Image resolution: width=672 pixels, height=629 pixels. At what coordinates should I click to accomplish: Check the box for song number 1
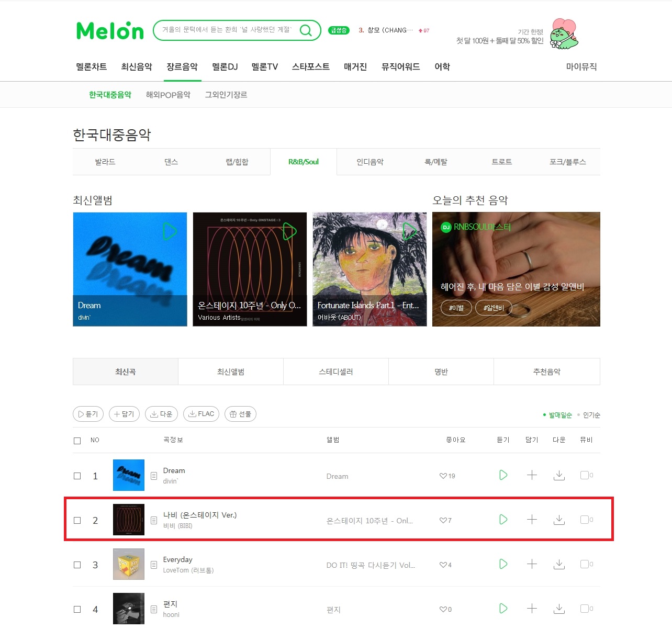click(x=77, y=476)
